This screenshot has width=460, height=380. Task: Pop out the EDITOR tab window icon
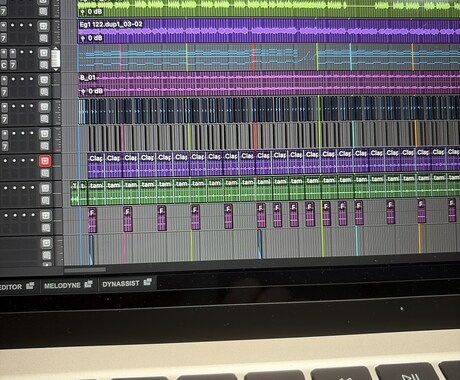tap(30, 285)
